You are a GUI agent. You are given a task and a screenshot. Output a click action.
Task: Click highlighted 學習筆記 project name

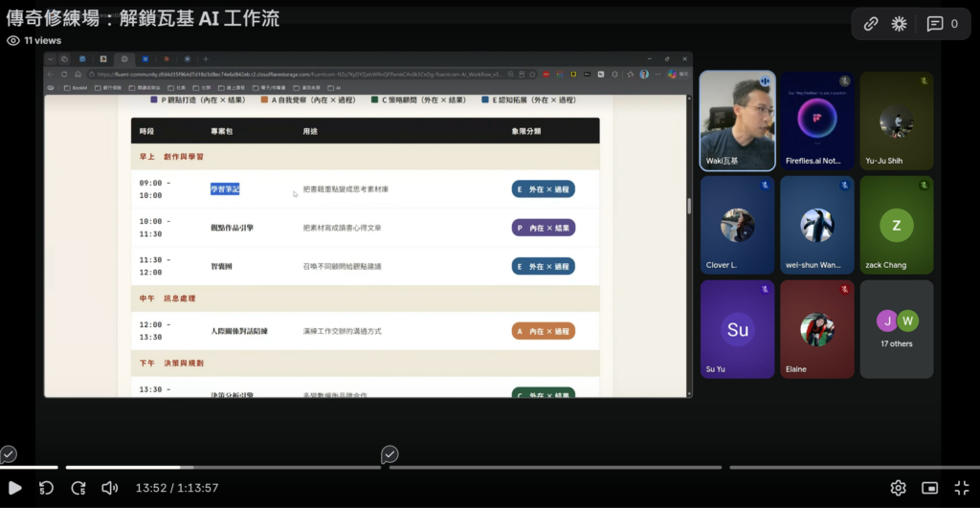pyautogui.click(x=225, y=189)
